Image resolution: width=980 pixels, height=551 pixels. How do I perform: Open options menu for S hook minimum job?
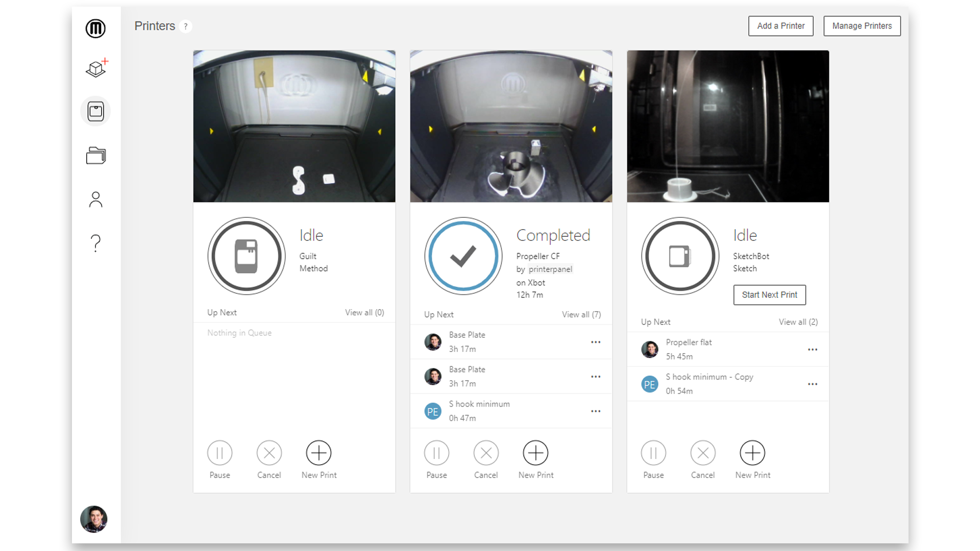tap(596, 411)
